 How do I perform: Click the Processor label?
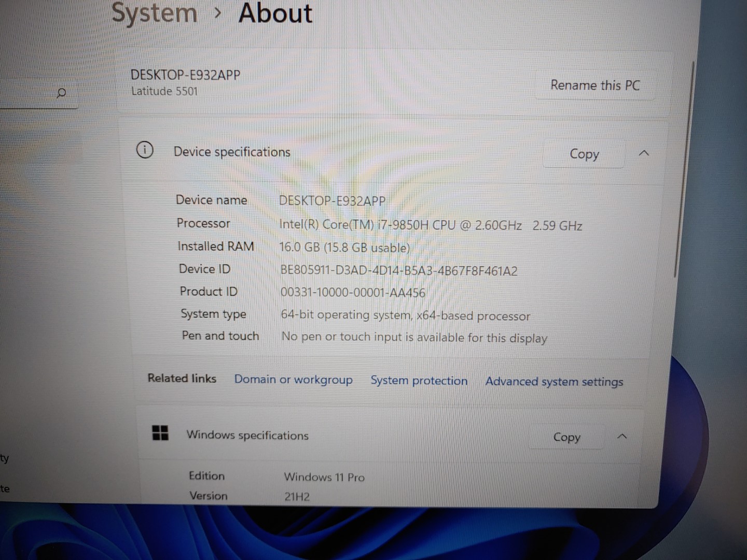click(203, 223)
